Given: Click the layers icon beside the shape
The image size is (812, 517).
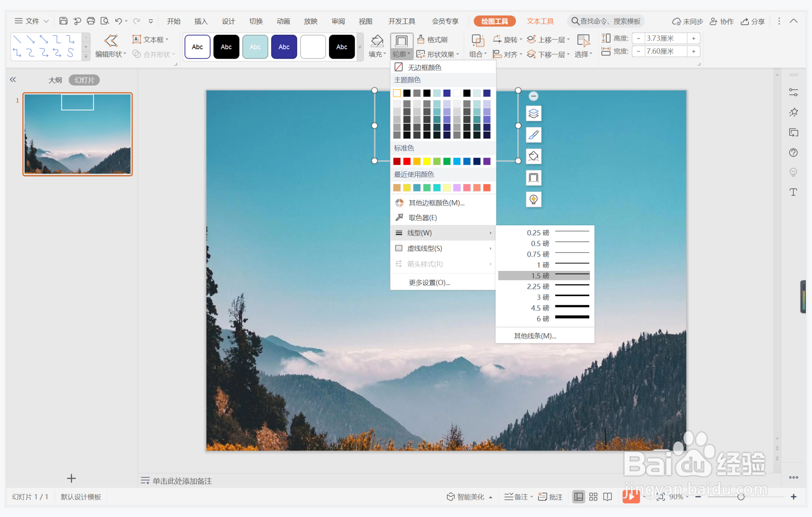Looking at the screenshot, I should [533, 113].
